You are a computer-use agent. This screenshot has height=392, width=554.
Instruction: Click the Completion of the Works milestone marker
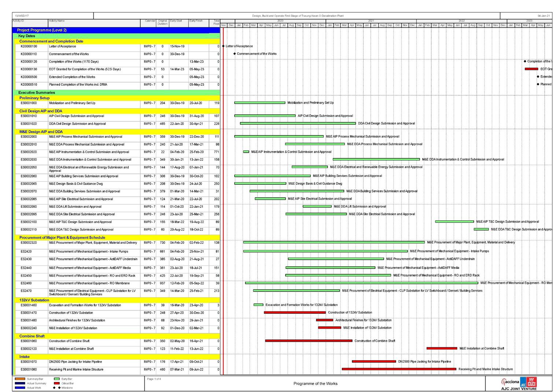coord(525,62)
